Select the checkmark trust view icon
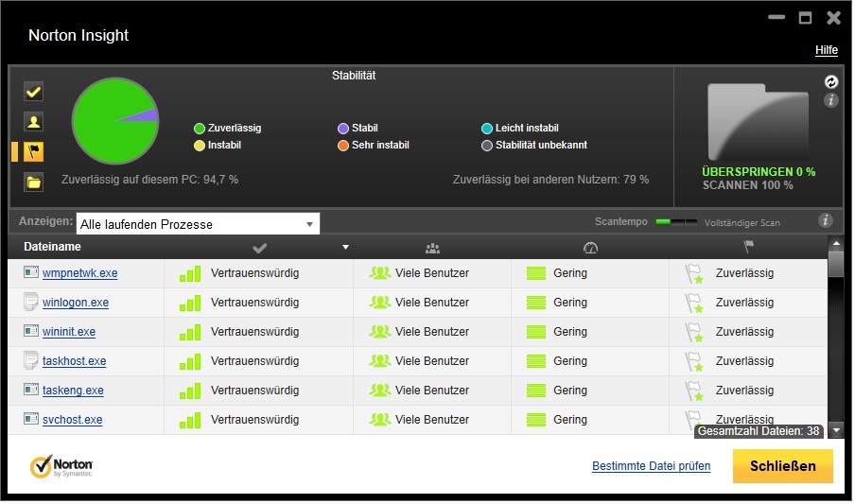 tap(34, 92)
